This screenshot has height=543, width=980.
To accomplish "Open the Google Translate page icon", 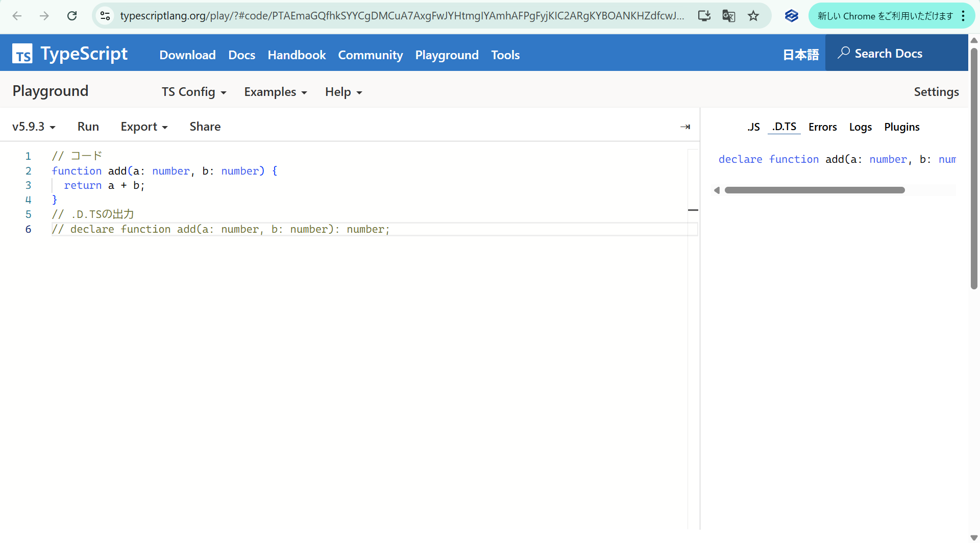I will click(x=729, y=16).
